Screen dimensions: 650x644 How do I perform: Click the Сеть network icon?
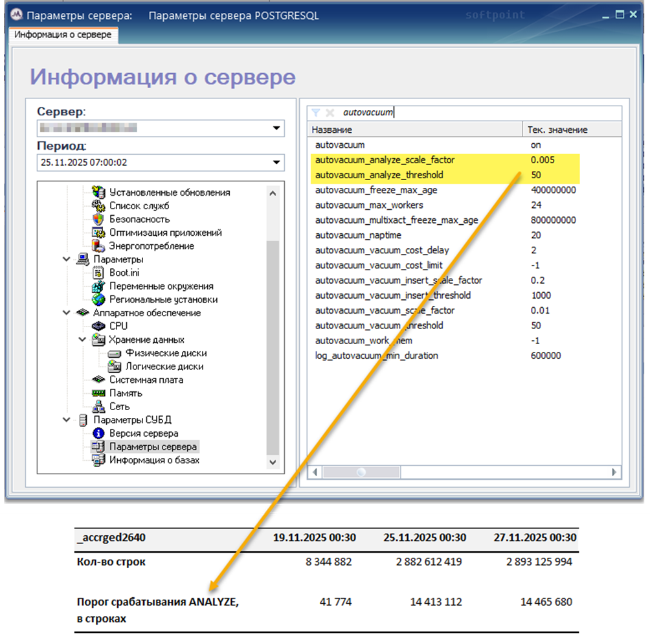pos(98,407)
